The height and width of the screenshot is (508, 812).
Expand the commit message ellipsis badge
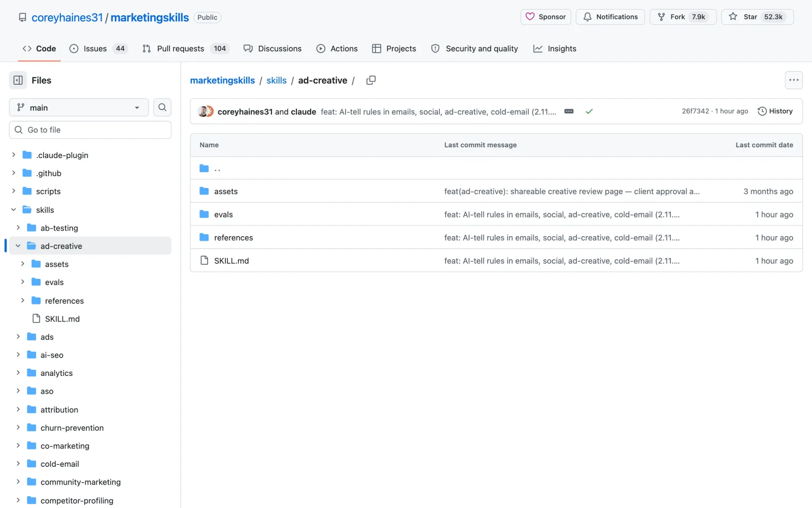coord(569,111)
